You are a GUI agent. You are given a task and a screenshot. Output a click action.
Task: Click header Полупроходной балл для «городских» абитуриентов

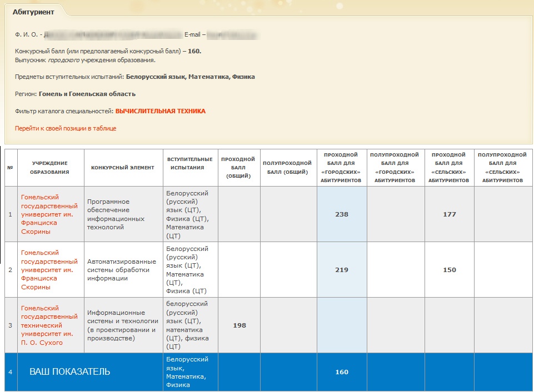[395, 168]
